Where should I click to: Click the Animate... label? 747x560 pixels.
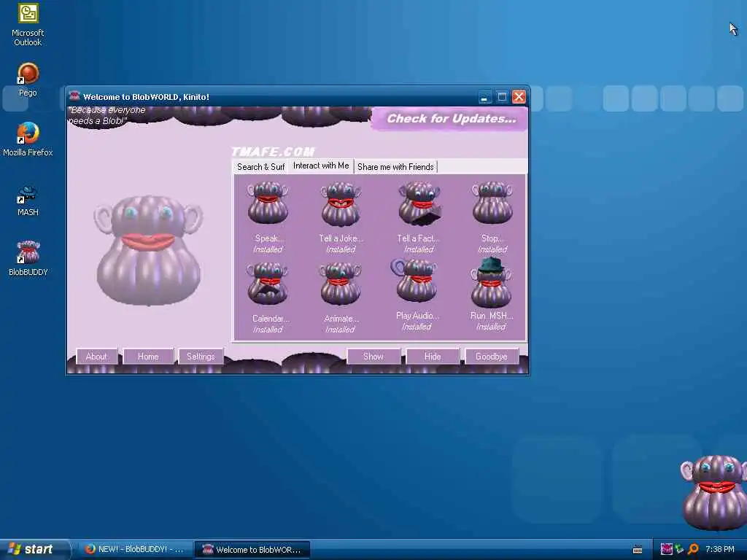(341, 319)
